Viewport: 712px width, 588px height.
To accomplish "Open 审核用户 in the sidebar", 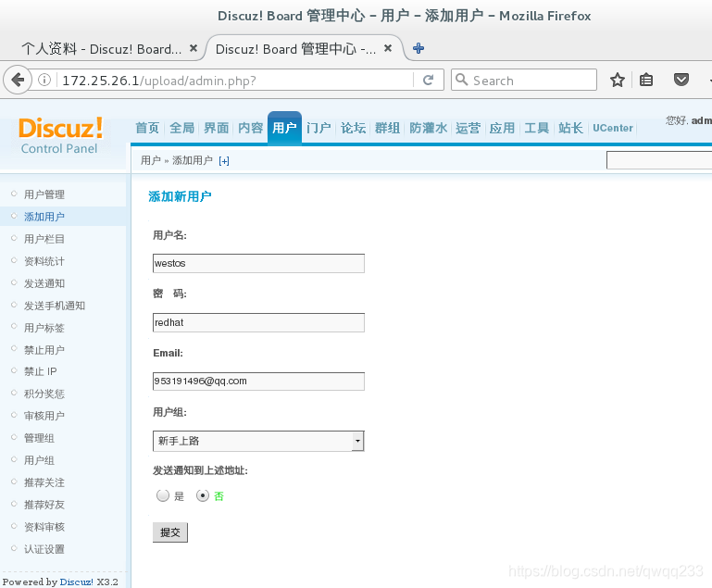I will (x=44, y=416).
